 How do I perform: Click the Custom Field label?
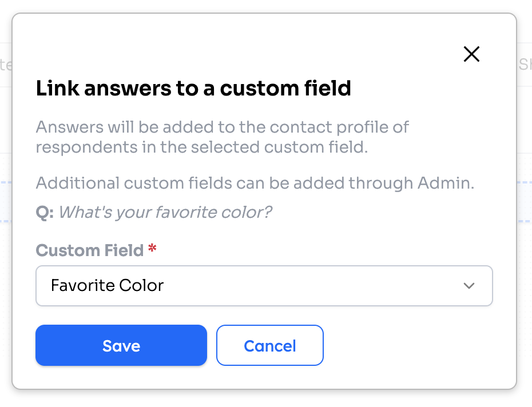(x=90, y=250)
